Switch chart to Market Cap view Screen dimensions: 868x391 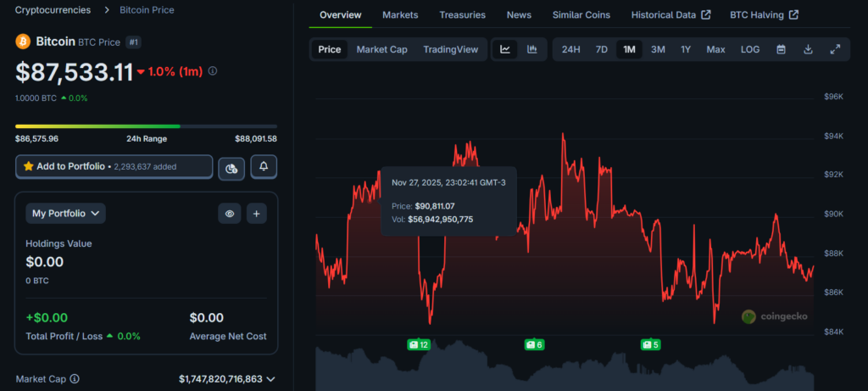click(381, 49)
